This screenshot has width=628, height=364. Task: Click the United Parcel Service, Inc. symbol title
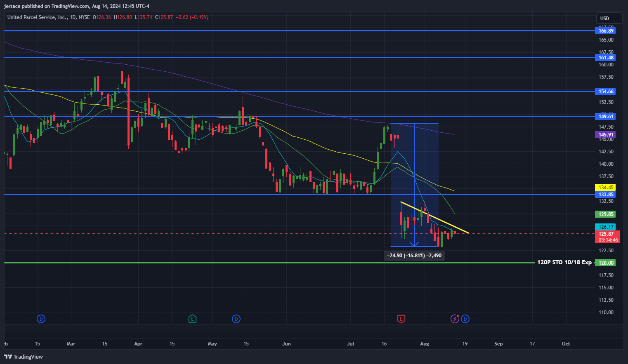click(x=38, y=17)
